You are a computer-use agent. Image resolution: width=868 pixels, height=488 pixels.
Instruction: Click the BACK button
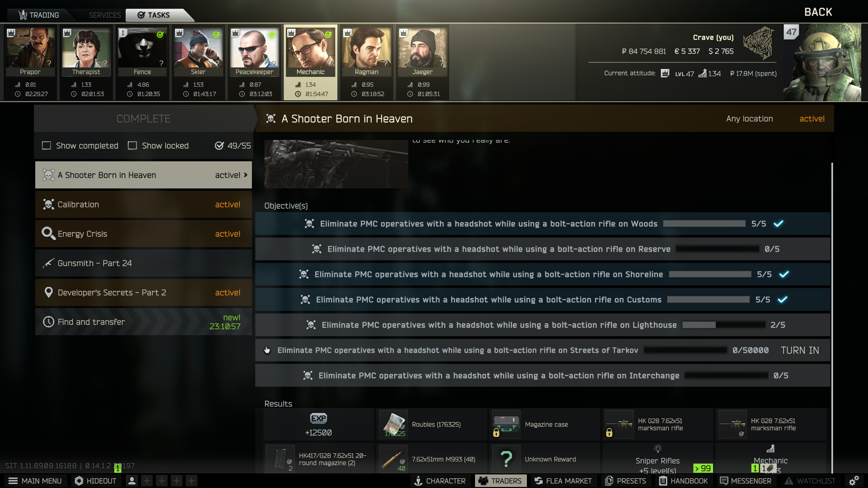tap(818, 12)
